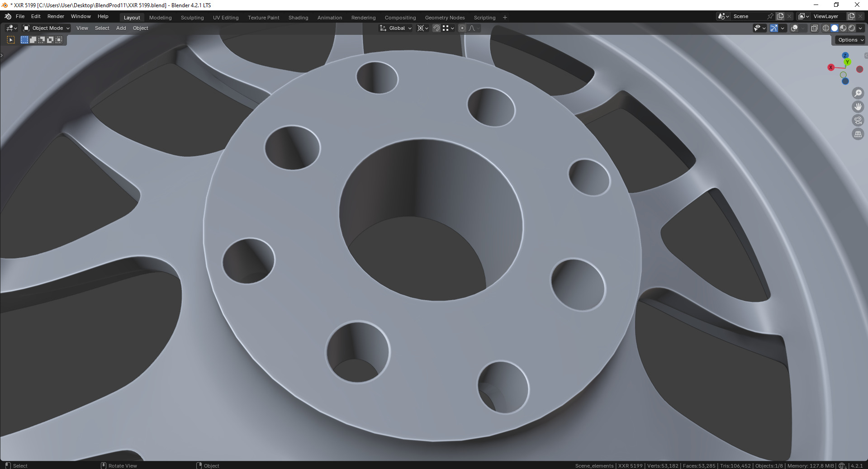This screenshot has width=868, height=469.
Task: Click the Y axis on navigation gizmo
Action: (847, 62)
